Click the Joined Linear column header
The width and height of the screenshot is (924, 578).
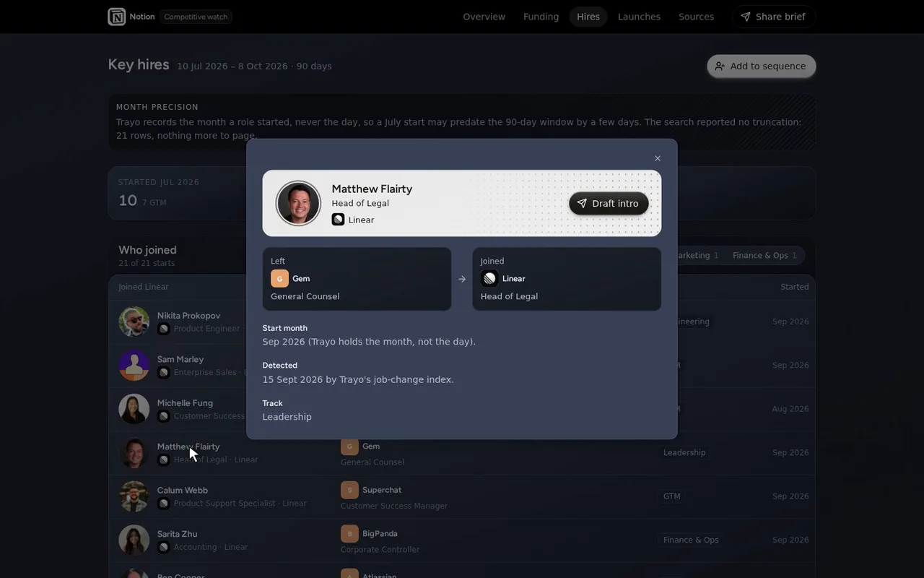(x=144, y=287)
